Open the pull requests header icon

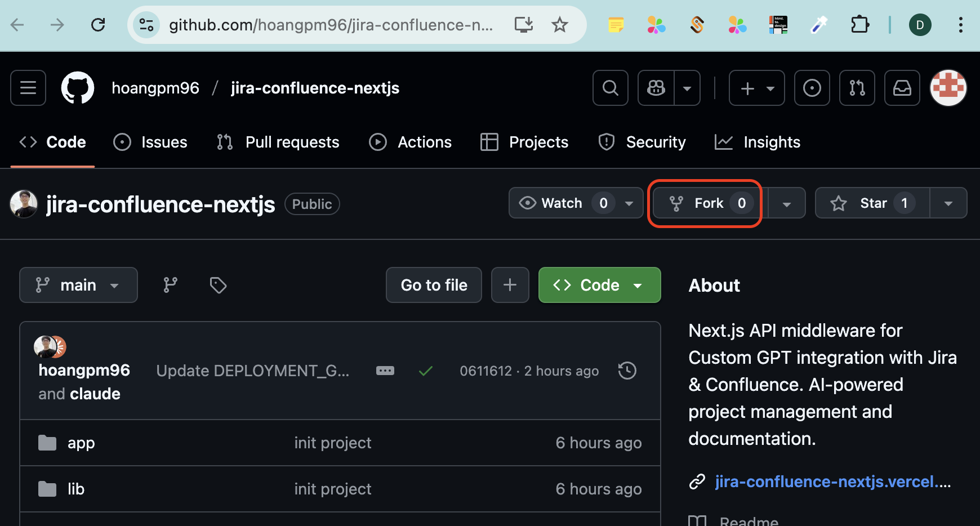(x=857, y=88)
